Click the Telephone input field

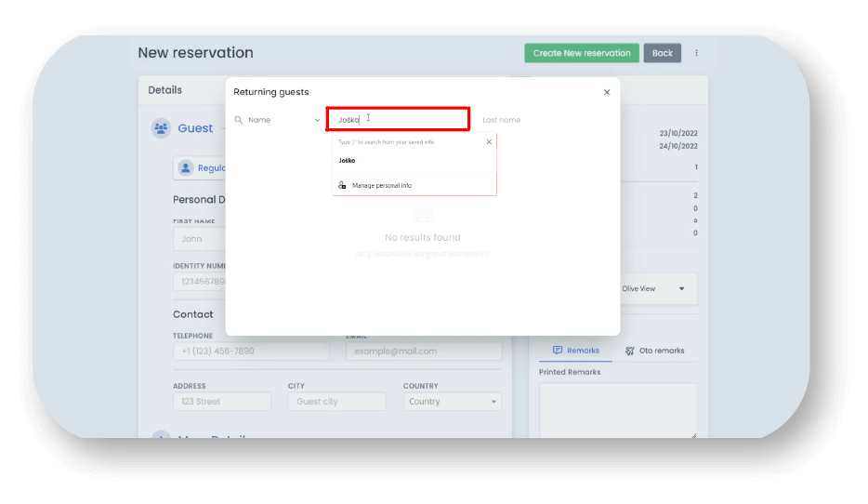tap(251, 351)
